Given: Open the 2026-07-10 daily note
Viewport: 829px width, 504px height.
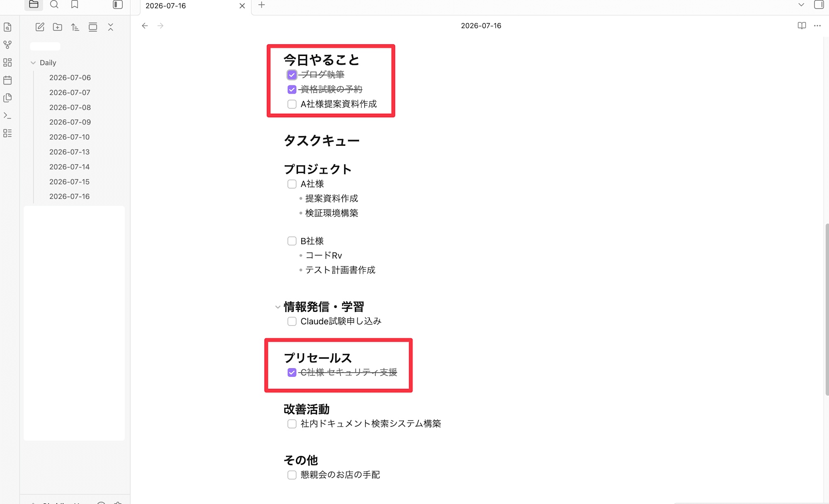Looking at the screenshot, I should coord(69,137).
